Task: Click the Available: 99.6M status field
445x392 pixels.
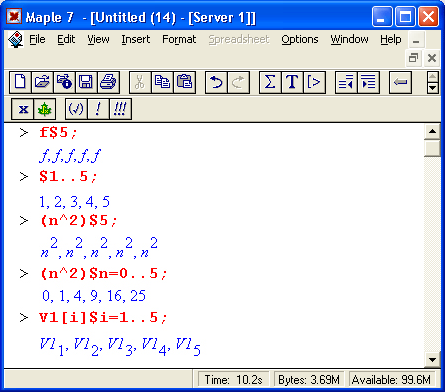Action: 391,380
